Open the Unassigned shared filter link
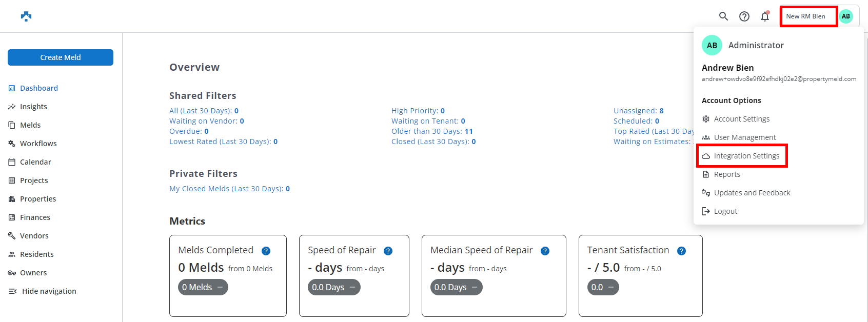This screenshot has height=322, width=868. [638, 111]
